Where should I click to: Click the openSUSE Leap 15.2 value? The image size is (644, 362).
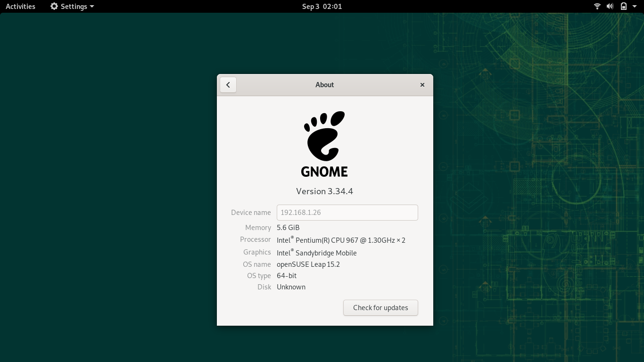[308, 264]
